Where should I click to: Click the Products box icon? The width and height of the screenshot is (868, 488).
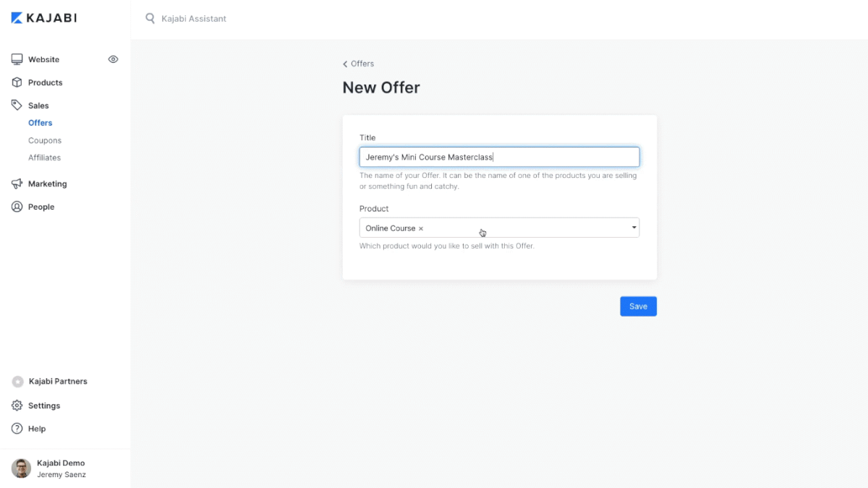tap(17, 82)
